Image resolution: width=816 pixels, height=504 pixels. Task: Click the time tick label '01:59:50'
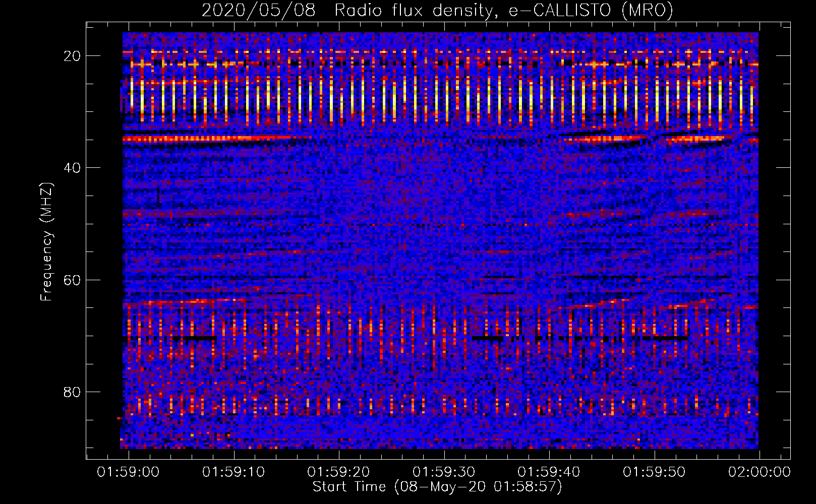(x=654, y=472)
